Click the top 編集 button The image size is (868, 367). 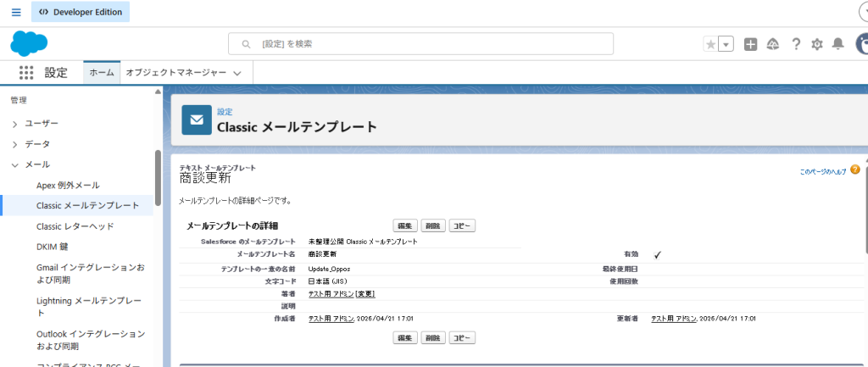click(x=405, y=225)
